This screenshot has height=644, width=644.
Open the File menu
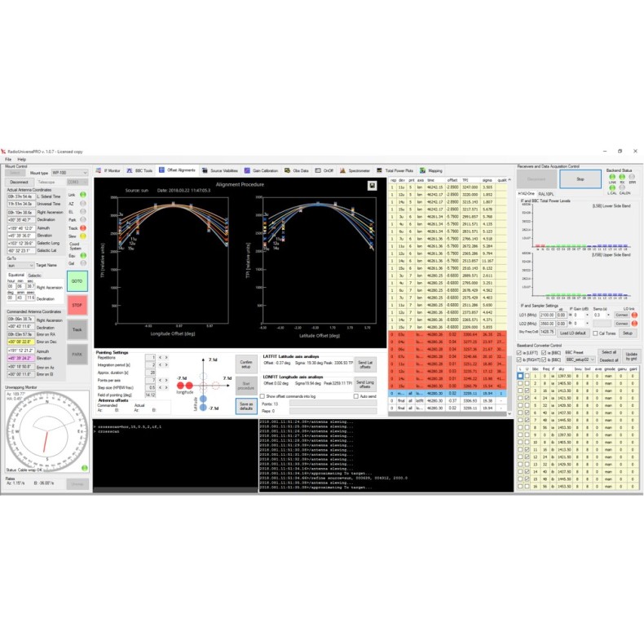[8, 159]
